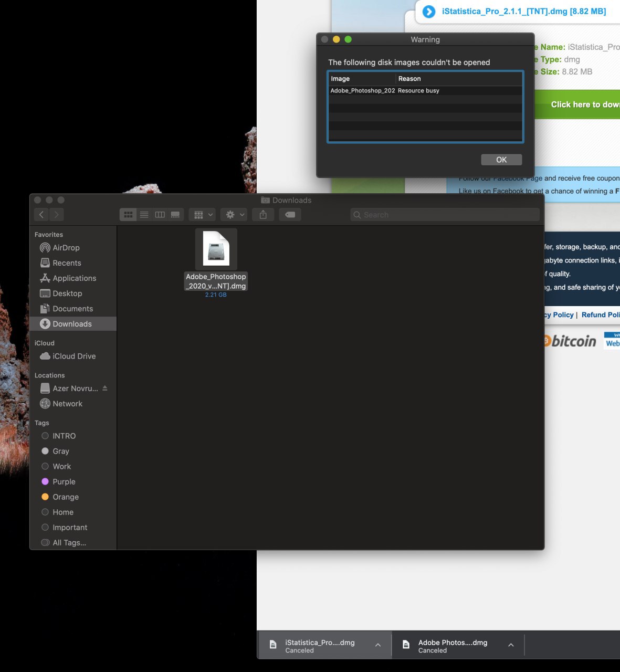
Task: Switch Finder to list view
Action: (x=144, y=214)
